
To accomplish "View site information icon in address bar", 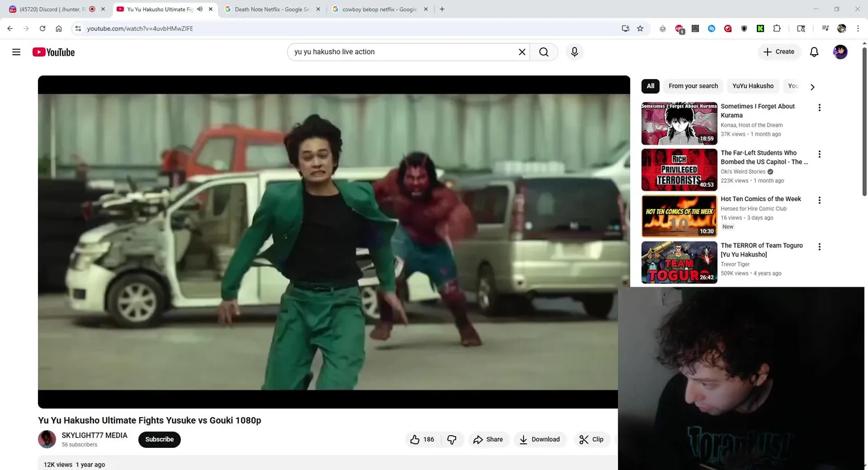I will point(78,29).
